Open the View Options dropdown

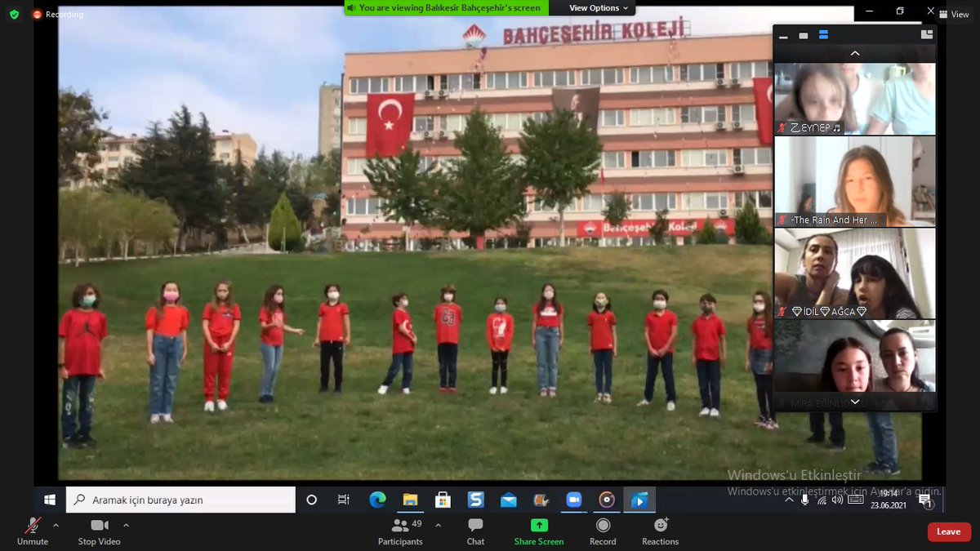point(599,7)
